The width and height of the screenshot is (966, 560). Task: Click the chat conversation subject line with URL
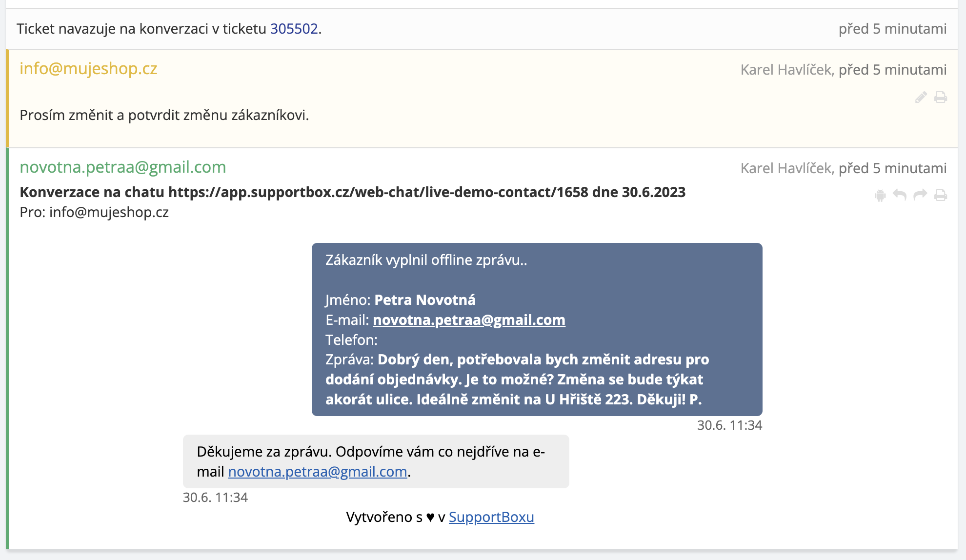tap(352, 192)
